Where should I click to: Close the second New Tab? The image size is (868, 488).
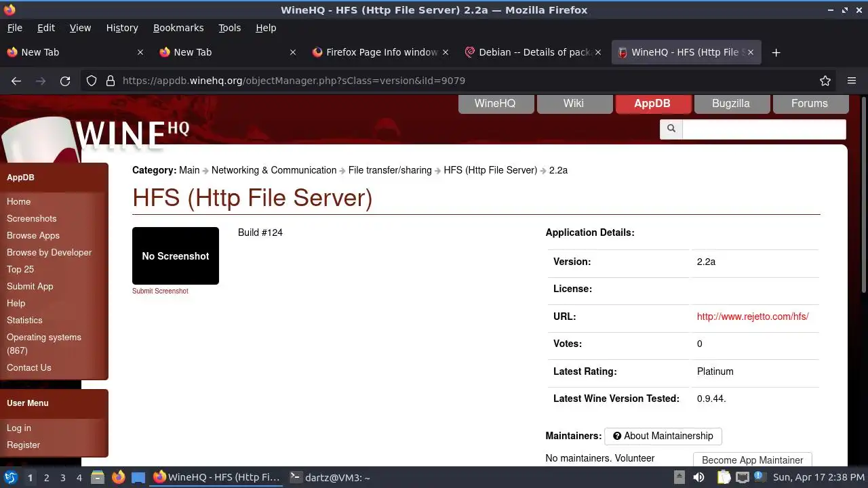(293, 52)
